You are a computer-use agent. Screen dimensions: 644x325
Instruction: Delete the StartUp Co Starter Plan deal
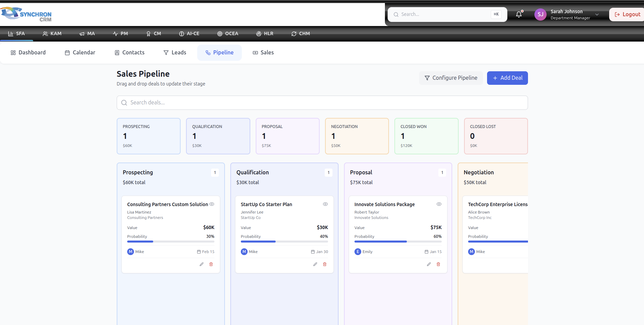[325, 264]
